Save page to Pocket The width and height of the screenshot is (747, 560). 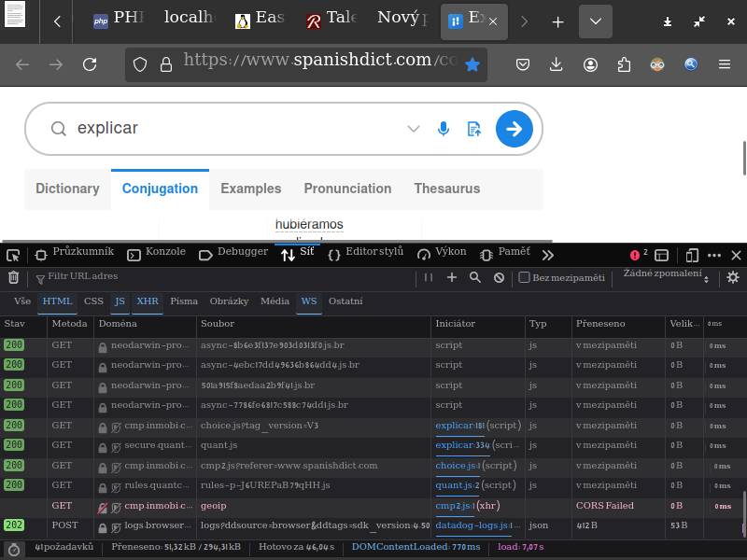click(x=523, y=64)
